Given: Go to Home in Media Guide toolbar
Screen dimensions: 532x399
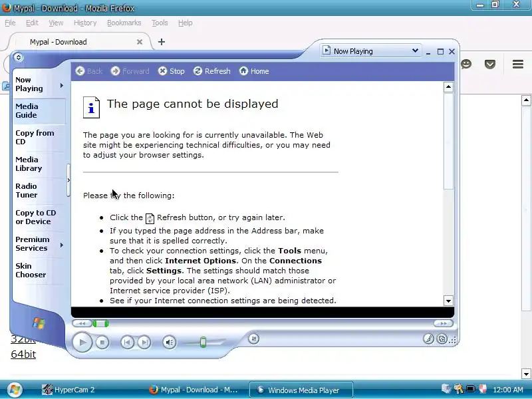Looking at the screenshot, I should coord(254,71).
